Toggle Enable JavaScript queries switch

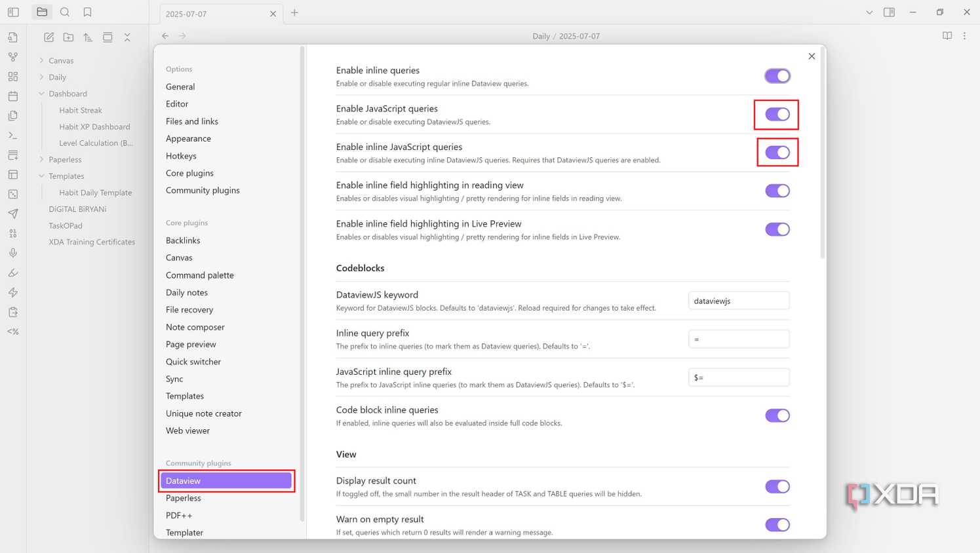(777, 114)
